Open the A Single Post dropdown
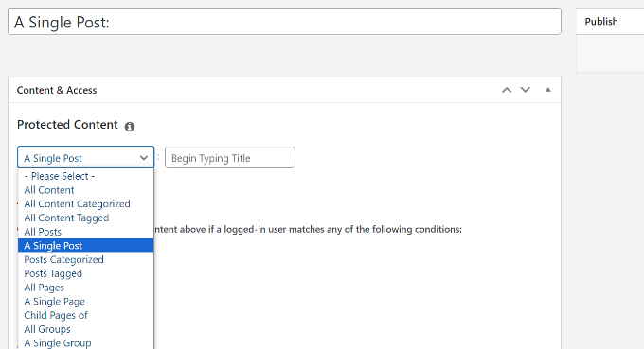The width and height of the screenshot is (644, 349). click(x=86, y=158)
